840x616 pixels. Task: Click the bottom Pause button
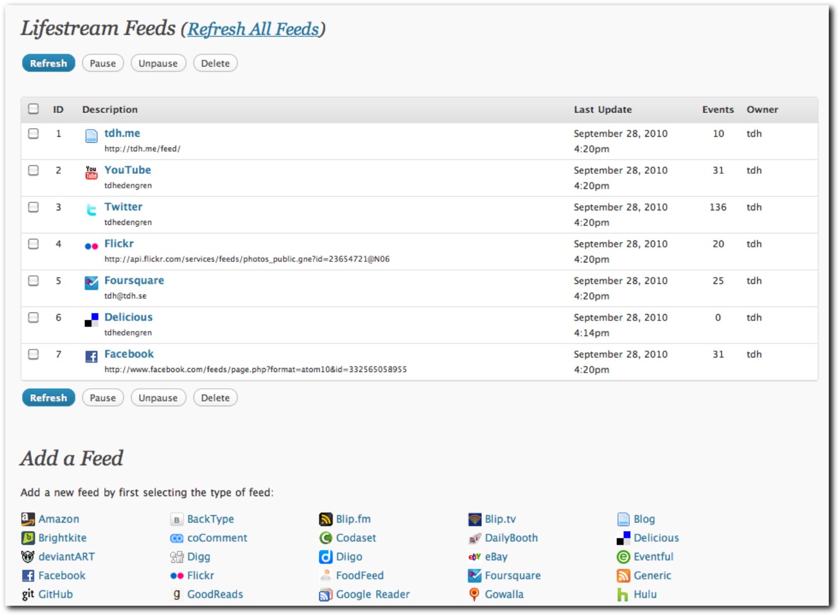(103, 398)
